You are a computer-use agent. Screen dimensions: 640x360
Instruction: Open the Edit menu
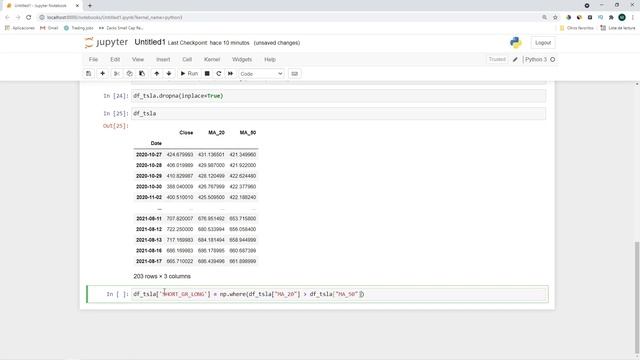(x=115, y=60)
